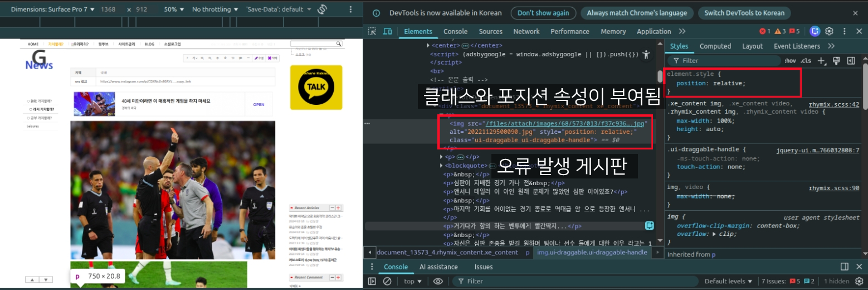The width and height of the screenshot is (868, 290).
Task: Toggle the .cls class editor
Action: pyautogui.click(x=806, y=60)
